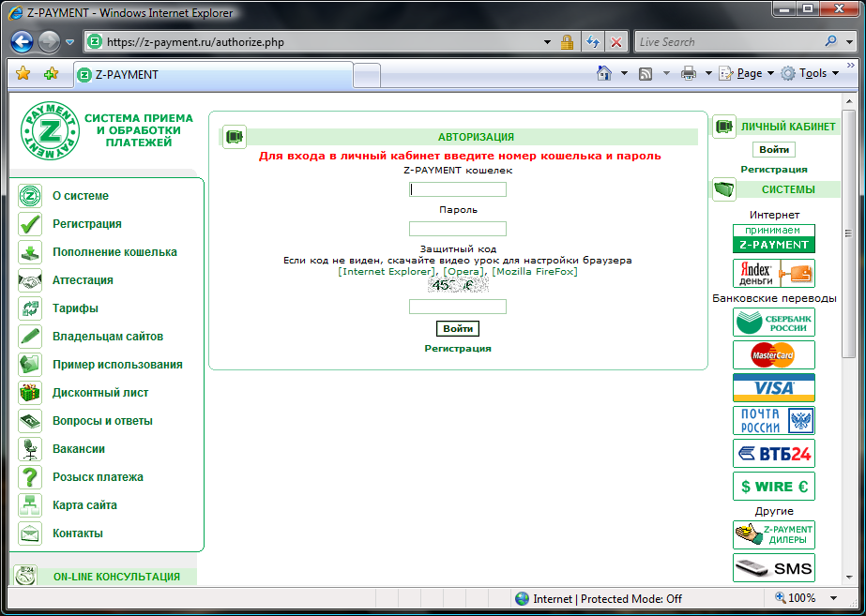The width and height of the screenshot is (866, 616).
Task: Click the security padlock icon
Action: [567, 42]
